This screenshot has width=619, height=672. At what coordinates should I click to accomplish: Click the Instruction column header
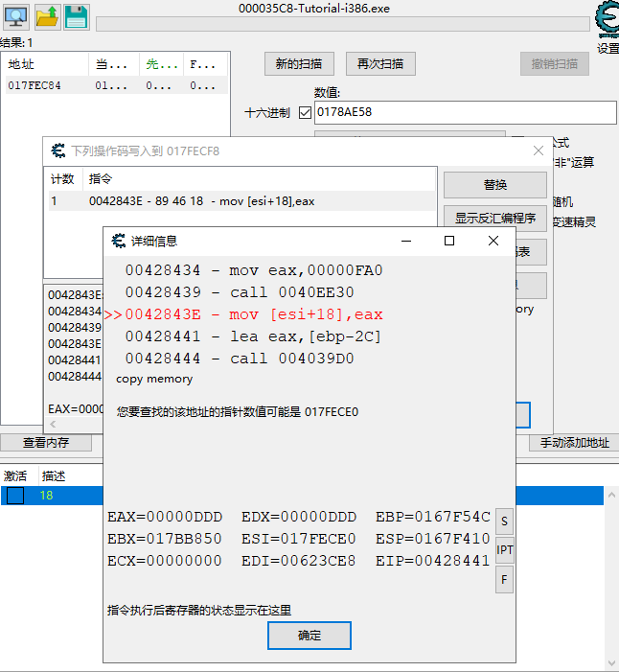click(x=259, y=178)
